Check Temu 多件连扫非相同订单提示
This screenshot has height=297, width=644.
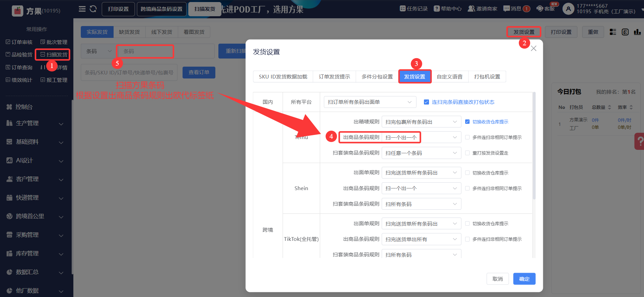tap(467, 137)
